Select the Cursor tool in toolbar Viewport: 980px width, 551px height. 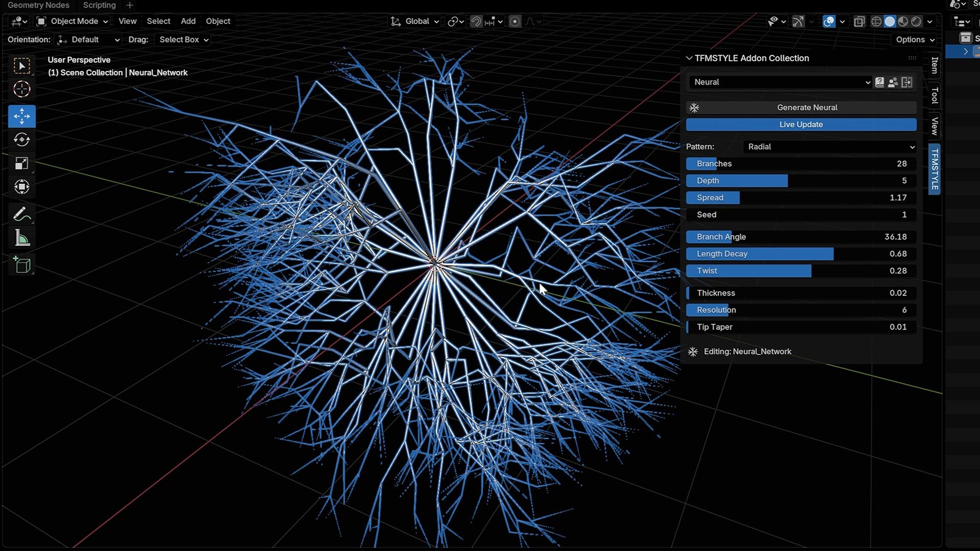[x=21, y=89]
